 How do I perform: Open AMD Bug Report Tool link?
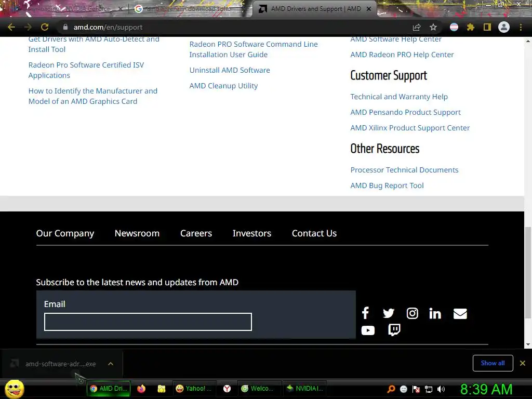(x=387, y=185)
